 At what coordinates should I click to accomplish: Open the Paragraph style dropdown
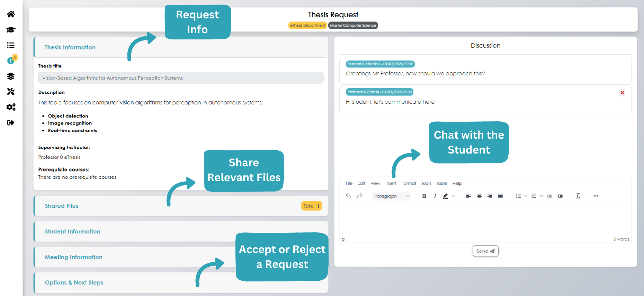click(x=392, y=196)
